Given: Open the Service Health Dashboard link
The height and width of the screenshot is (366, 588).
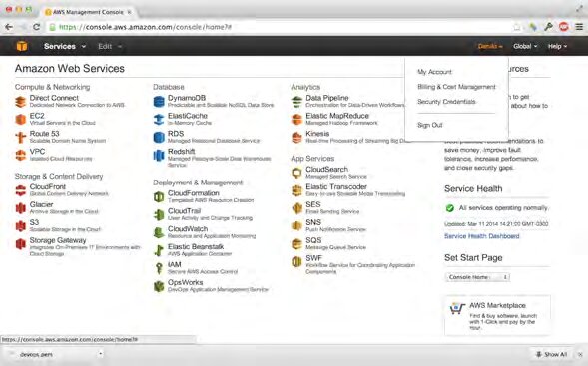Looking at the screenshot, I should click(482, 236).
